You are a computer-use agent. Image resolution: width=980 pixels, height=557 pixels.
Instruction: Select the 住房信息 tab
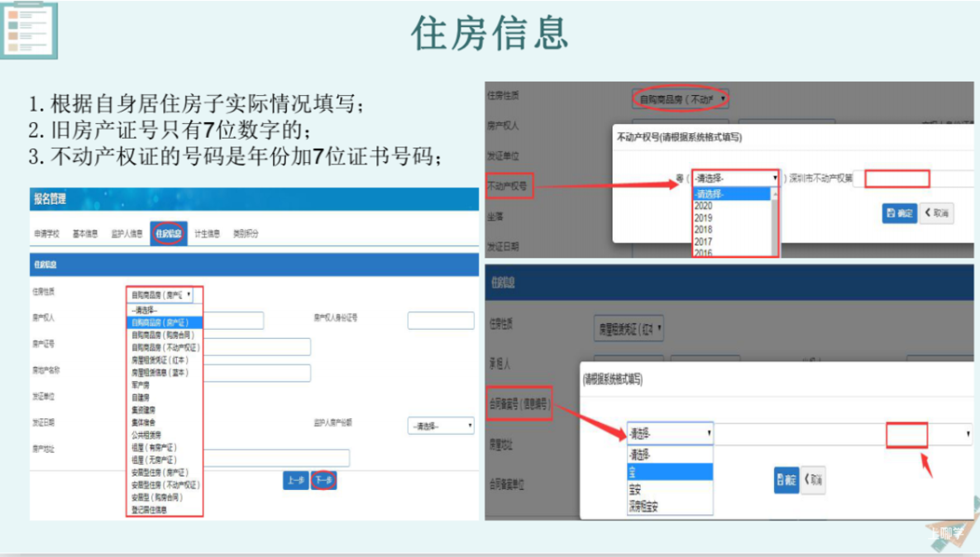tap(169, 234)
